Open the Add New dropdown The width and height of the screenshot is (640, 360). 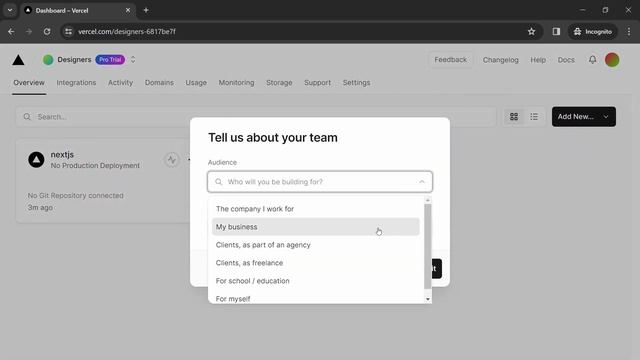pos(584,117)
